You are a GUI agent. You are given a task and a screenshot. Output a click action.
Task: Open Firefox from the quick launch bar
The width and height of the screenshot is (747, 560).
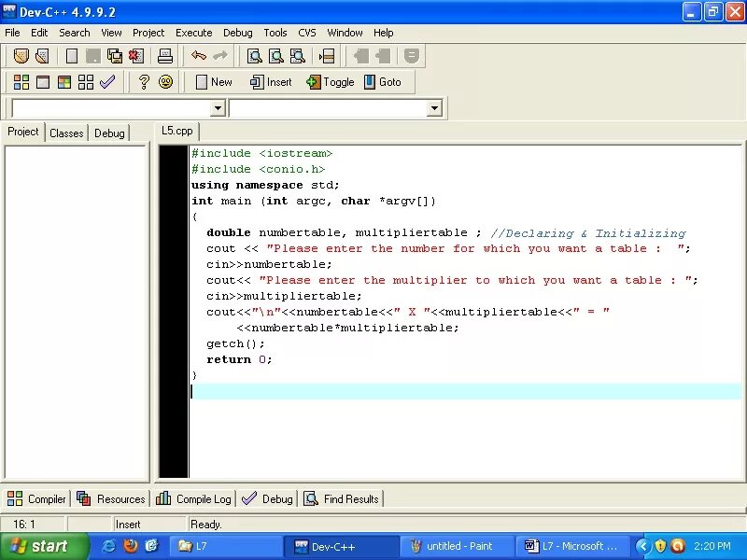click(131, 546)
